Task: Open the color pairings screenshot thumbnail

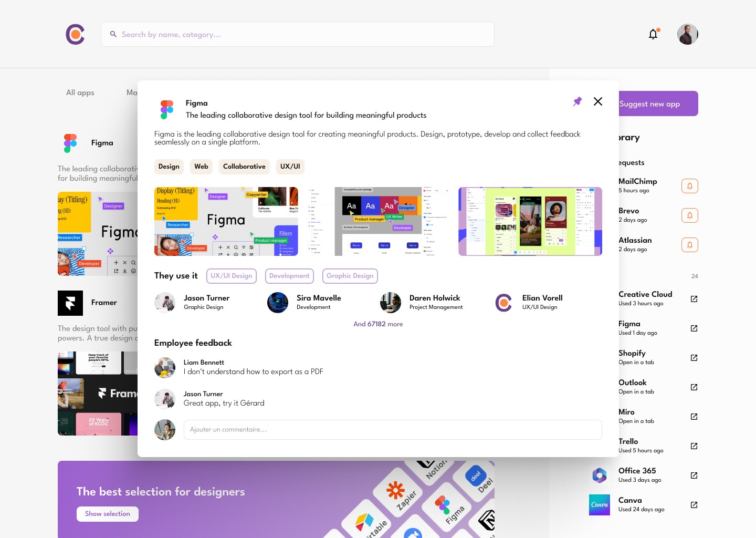Action: [378, 222]
